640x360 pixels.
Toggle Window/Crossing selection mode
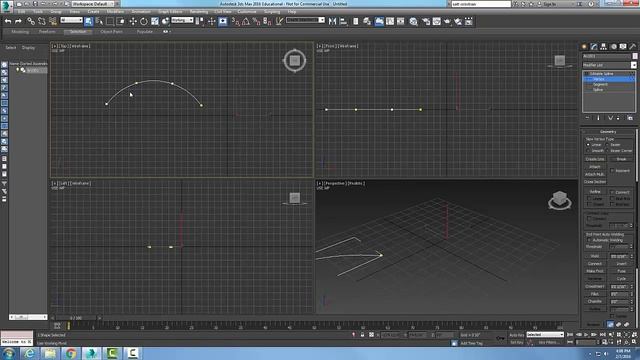121,21
